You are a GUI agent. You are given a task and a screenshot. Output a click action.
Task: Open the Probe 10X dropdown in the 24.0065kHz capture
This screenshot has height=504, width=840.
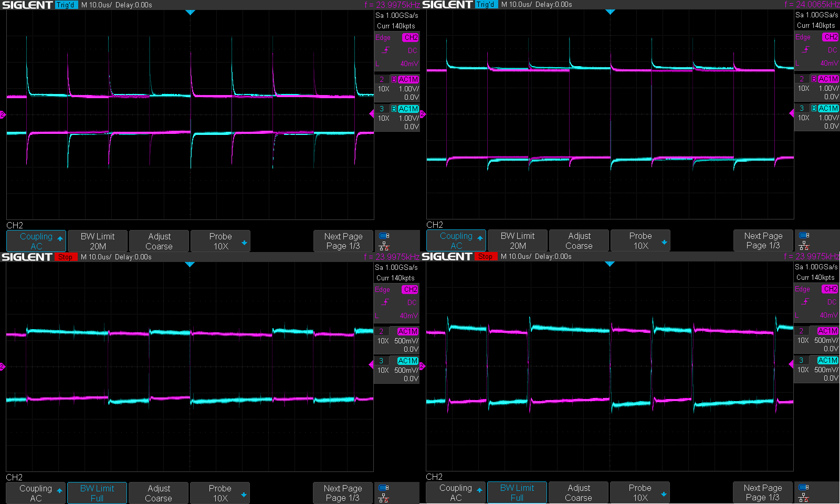pos(640,240)
